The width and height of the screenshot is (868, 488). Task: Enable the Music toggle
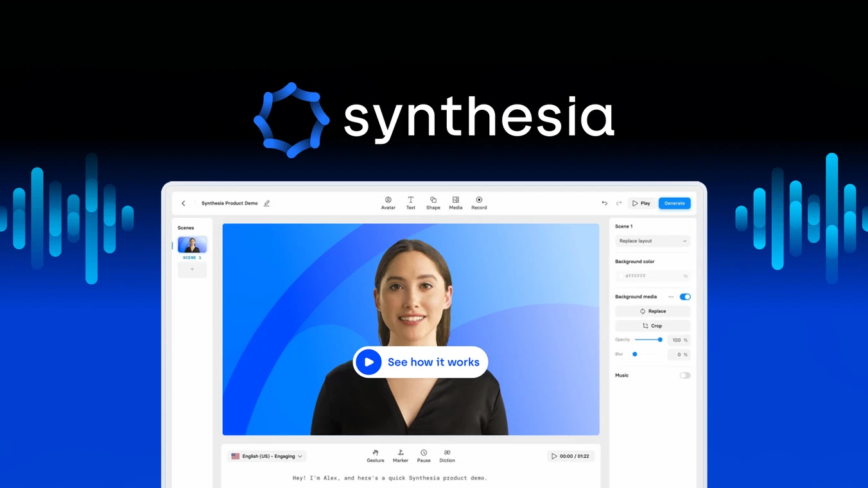(684, 375)
